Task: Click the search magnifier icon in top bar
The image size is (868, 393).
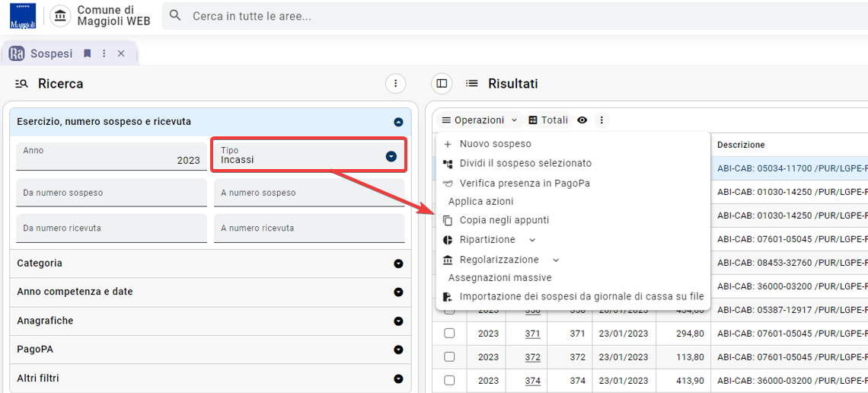Action: pos(175,15)
